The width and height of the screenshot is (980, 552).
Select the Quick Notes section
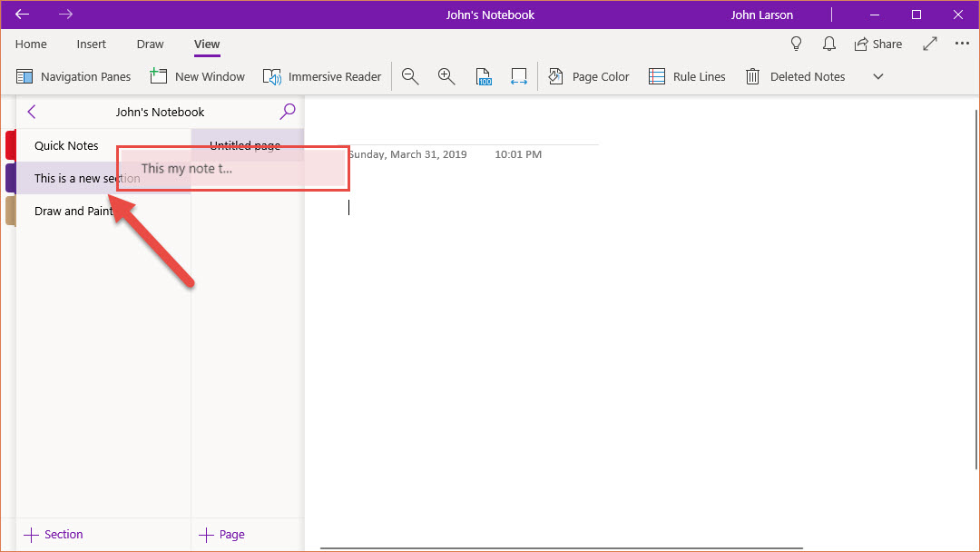pyautogui.click(x=66, y=145)
